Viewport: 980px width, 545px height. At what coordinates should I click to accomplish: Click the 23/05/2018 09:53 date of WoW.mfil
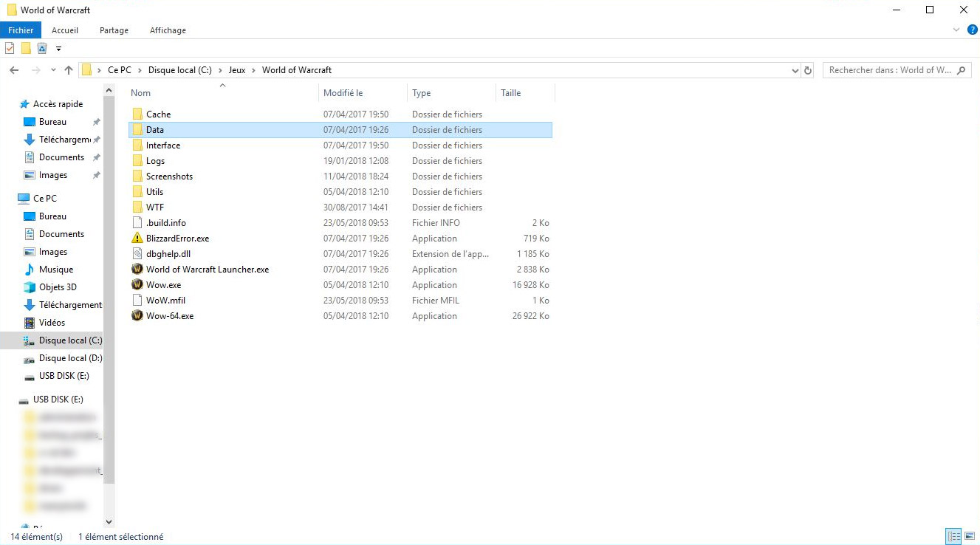[356, 301]
